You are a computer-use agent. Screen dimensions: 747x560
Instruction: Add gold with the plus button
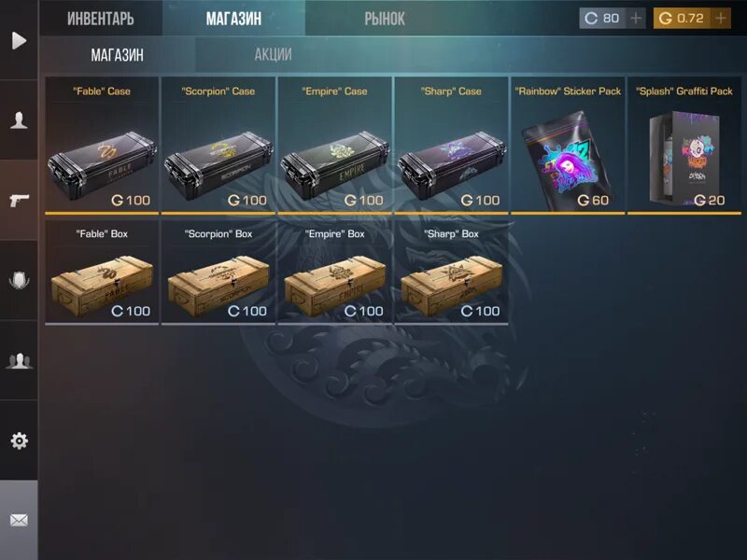point(721,19)
